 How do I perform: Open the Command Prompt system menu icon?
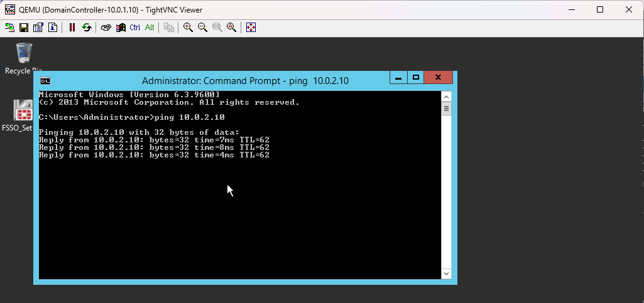(45, 81)
